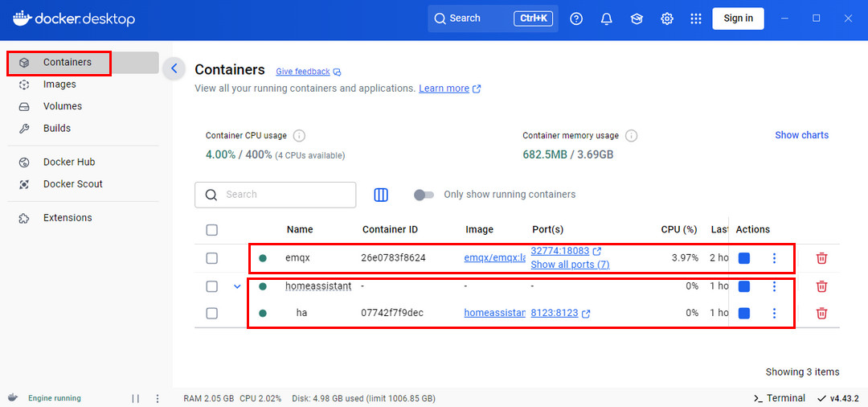This screenshot has height=407, width=868.
Task: Open the homeassistant image link of ha
Action: point(494,313)
